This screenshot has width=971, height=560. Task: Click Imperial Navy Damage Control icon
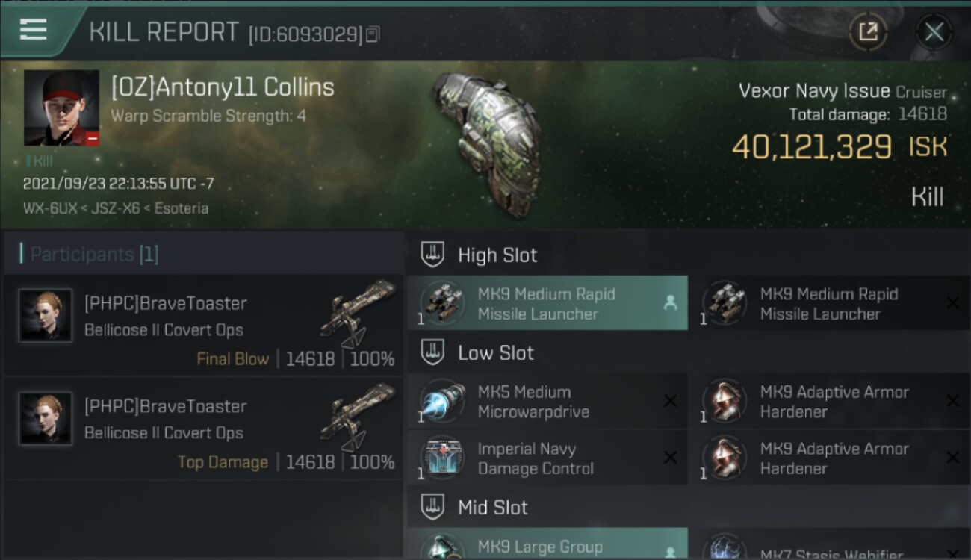point(442,458)
